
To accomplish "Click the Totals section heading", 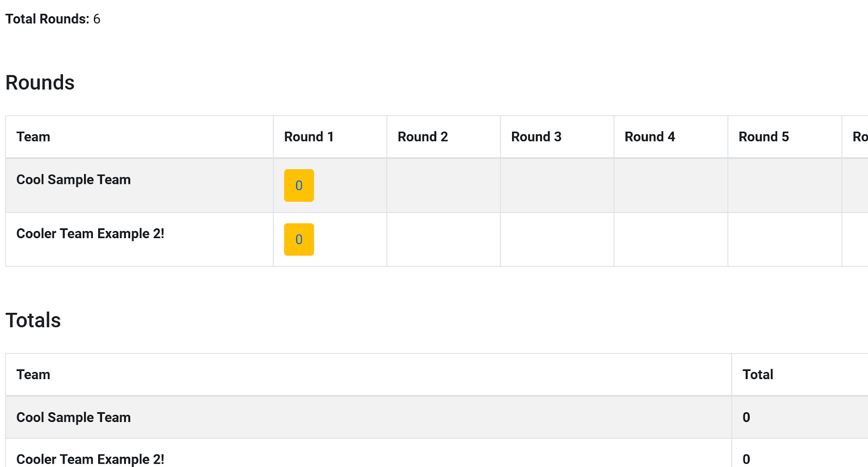I will pos(33,320).
